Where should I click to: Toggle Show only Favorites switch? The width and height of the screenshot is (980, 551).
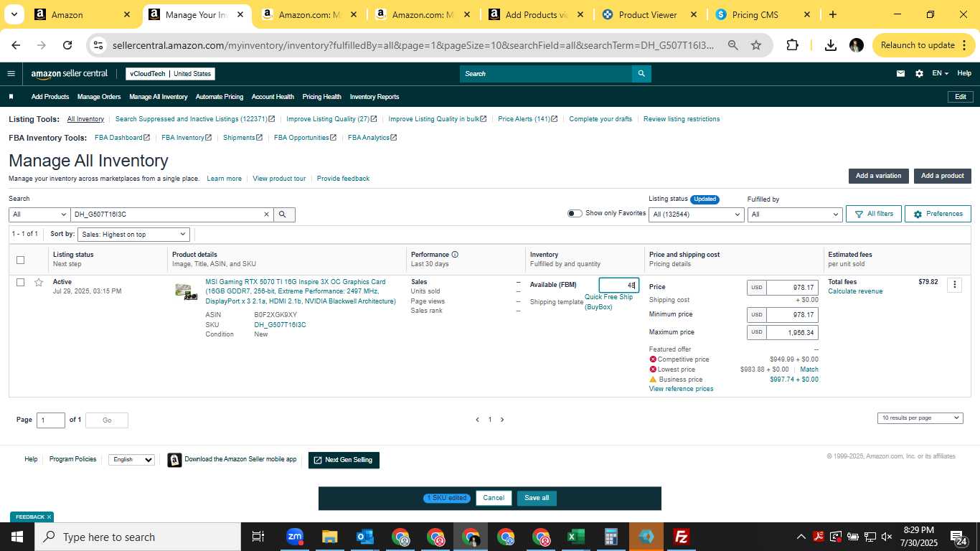pos(575,213)
